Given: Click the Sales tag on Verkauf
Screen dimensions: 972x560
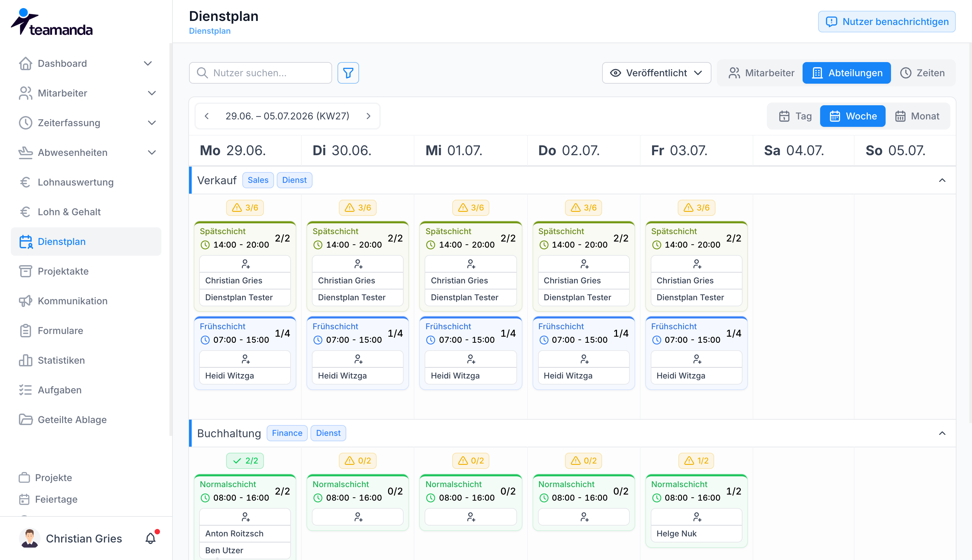Looking at the screenshot, I should click(x=258, y=180).
